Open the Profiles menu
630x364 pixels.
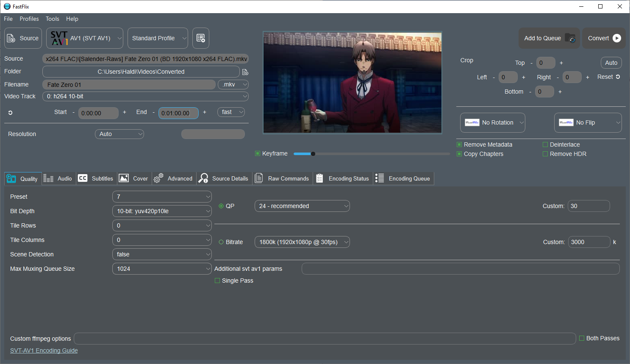(x=29, y=19)
